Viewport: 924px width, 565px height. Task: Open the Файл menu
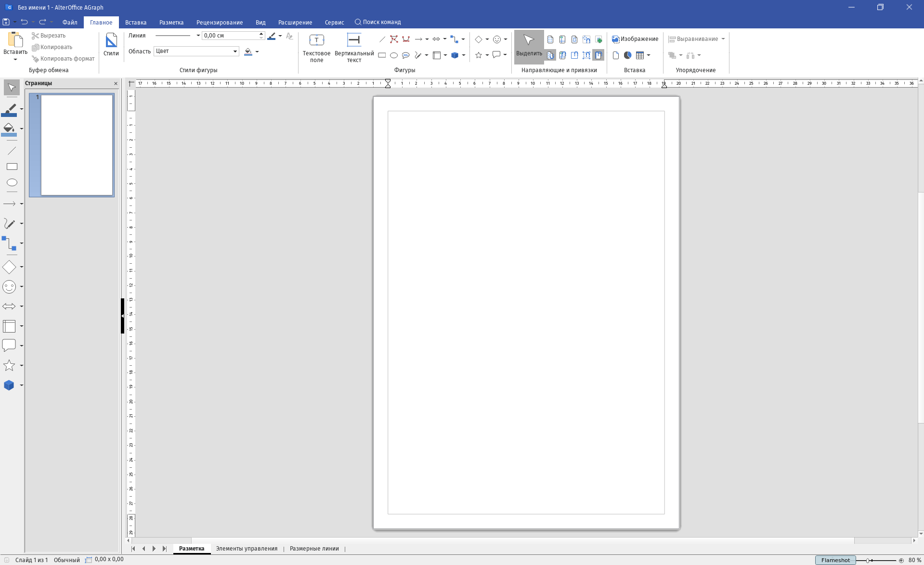tap(70, 23)
